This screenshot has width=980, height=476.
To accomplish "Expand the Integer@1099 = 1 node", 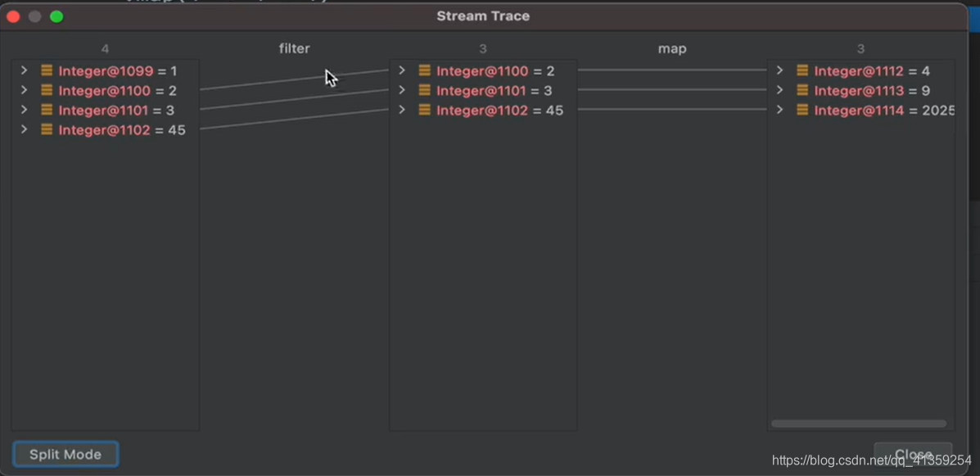I will 24,70.
